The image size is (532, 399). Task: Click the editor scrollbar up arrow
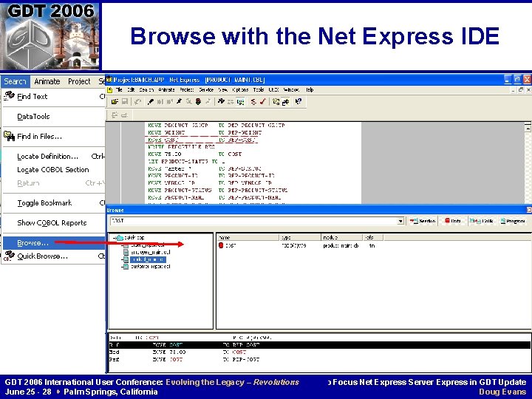pyautogui.click(x=528, y=128)
